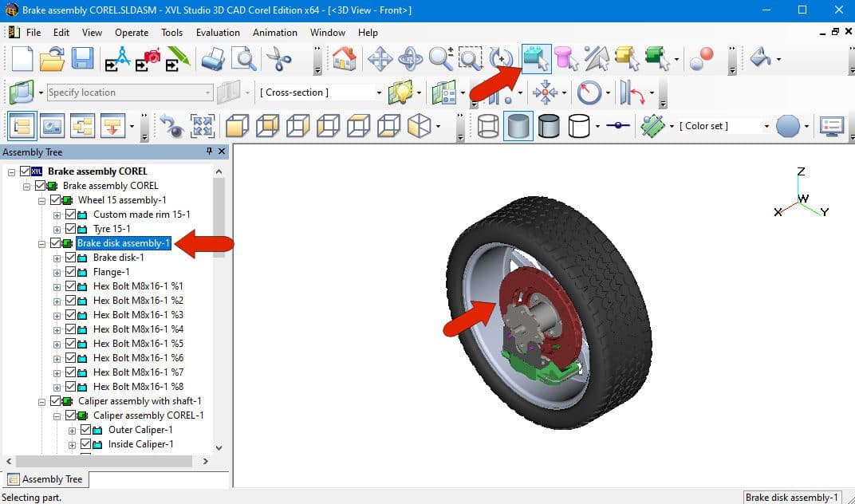
Task: Switch to the Assembly Tree tab
Action: [45, 479]
